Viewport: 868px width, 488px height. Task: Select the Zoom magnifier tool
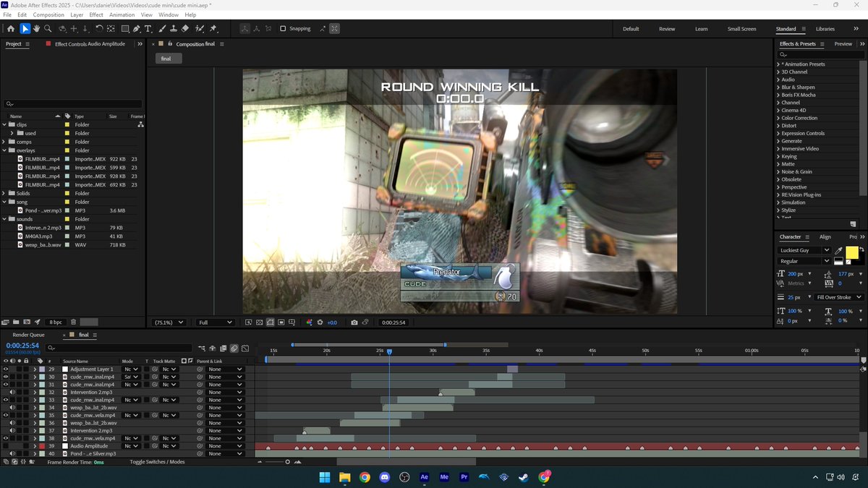click(x=48, y=29)
